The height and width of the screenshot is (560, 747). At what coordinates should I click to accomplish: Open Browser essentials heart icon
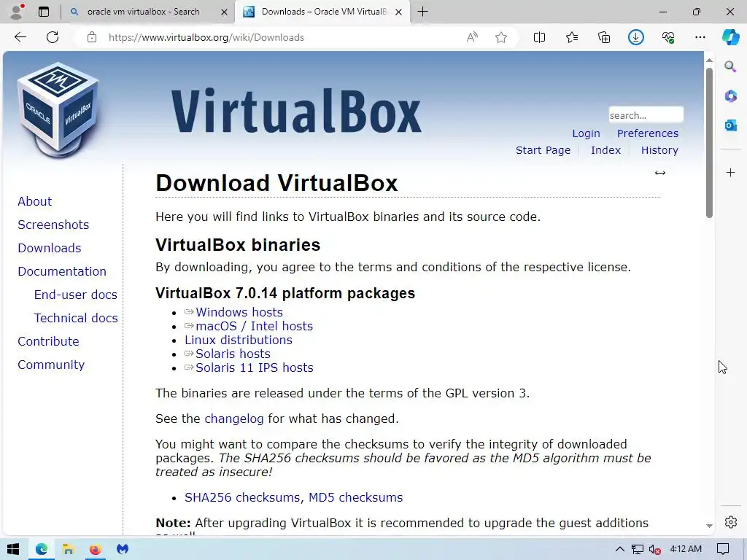pyautogui.click(x=668, y=37)
